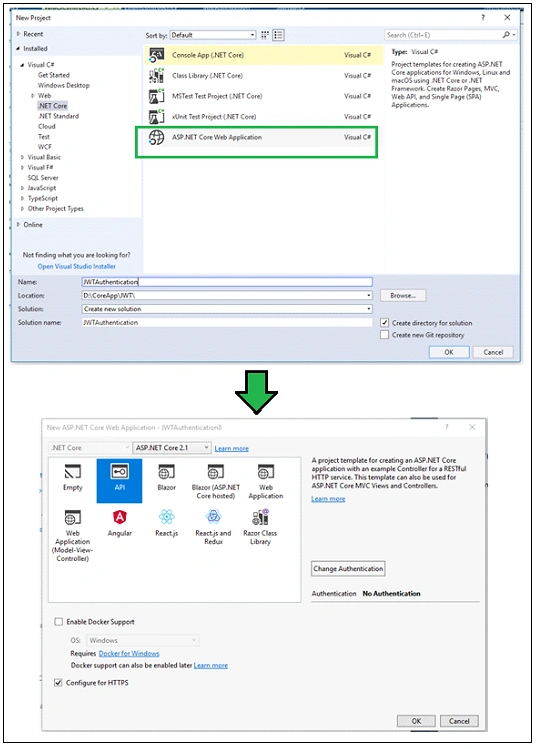Select WCF in the tree
536x749 pixels.
(45, 147)
